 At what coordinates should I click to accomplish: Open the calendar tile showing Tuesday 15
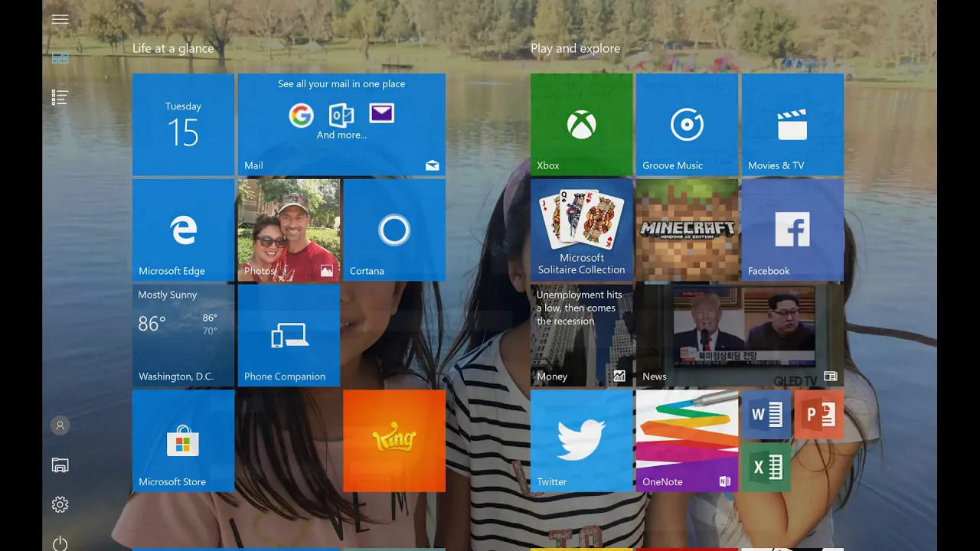click(183, 125)
